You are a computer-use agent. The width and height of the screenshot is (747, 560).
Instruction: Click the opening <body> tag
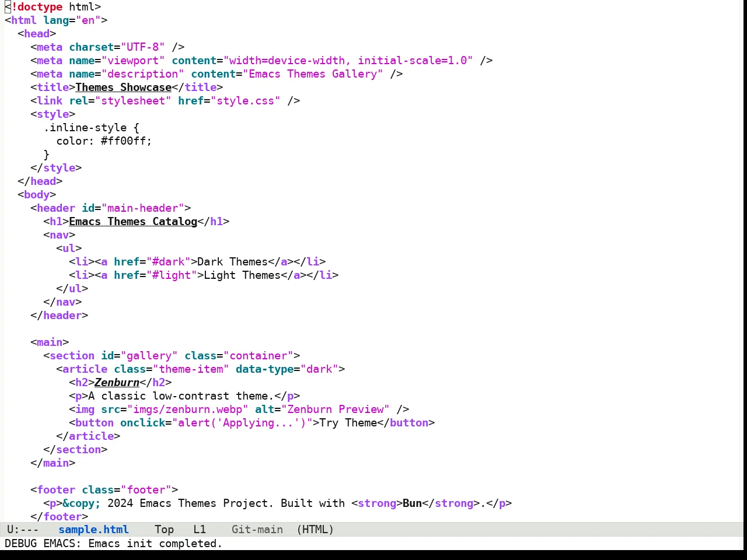(37, 195)
